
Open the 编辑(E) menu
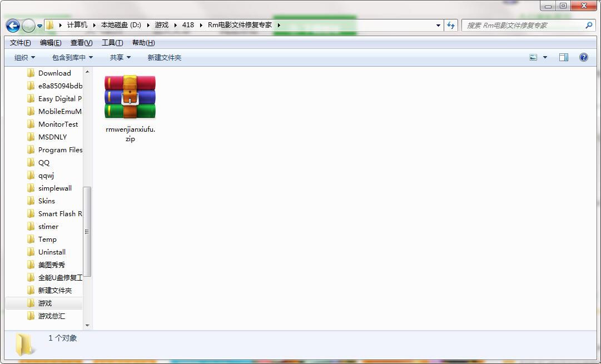(x=51, y=43)
